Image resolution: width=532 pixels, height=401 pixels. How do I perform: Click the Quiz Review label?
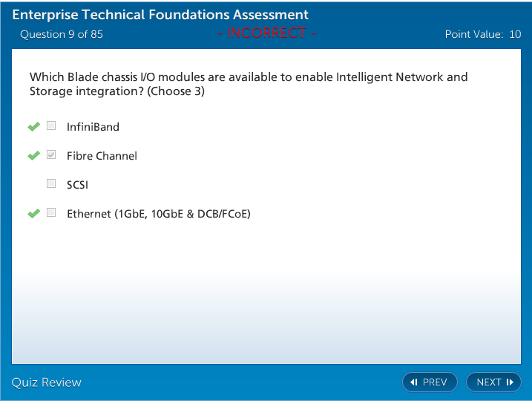coord(47,382)
